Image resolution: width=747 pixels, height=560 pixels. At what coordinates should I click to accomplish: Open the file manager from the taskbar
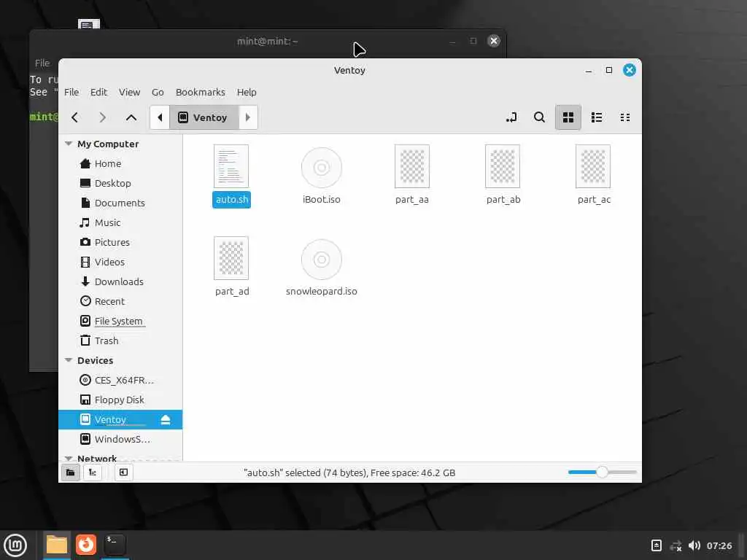[57, 545]
